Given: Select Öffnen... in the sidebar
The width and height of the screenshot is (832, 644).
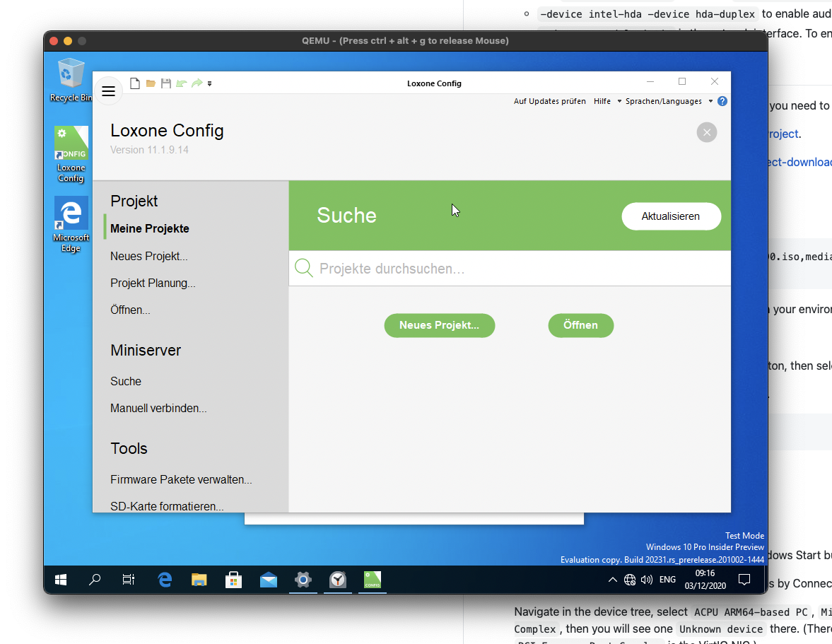Looking at the screenshot, I should 130,310.
